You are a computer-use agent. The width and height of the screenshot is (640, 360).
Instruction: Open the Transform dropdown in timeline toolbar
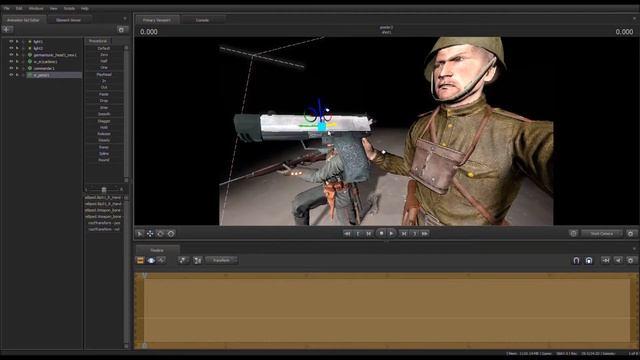(222, 260)
